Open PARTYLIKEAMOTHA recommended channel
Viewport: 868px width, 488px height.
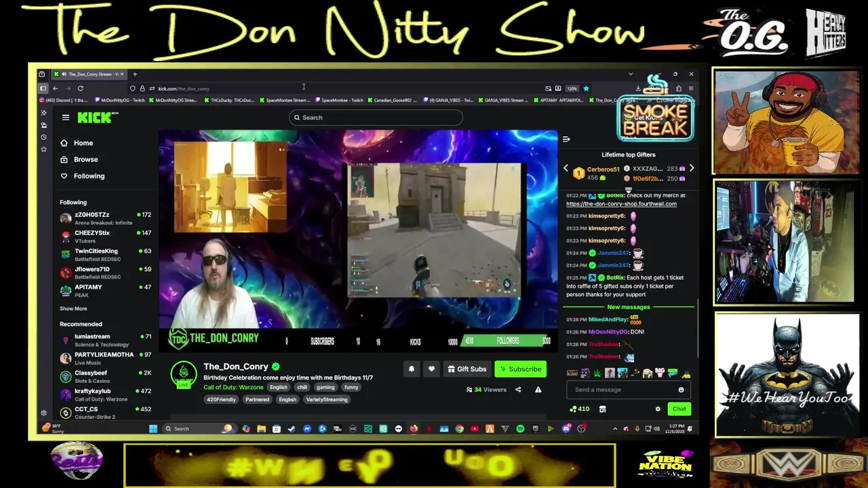click(105, 359)
